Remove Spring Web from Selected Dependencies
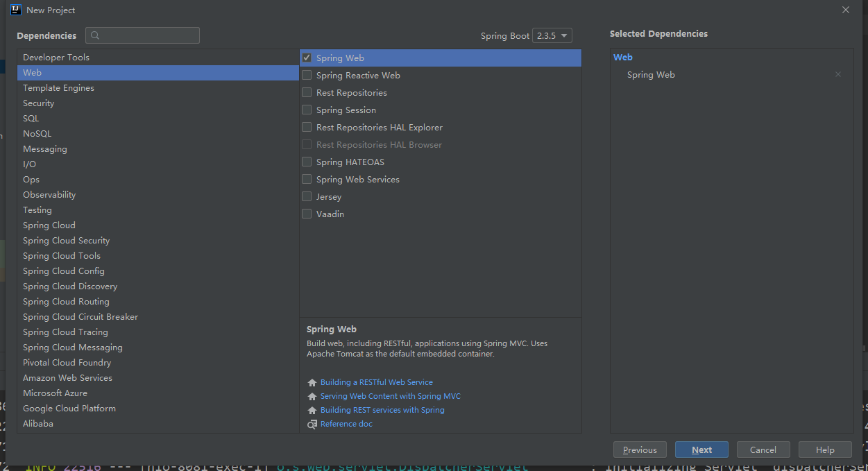 tap(837, 74)
